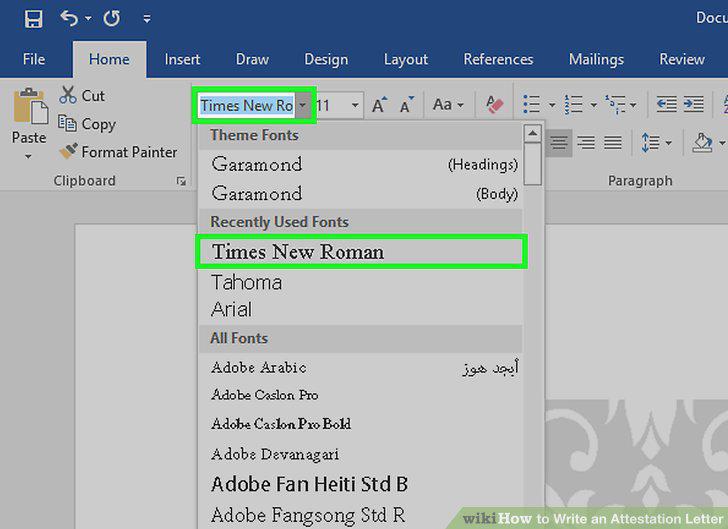Click the Paste clipboard icon

tap(30, 106)
